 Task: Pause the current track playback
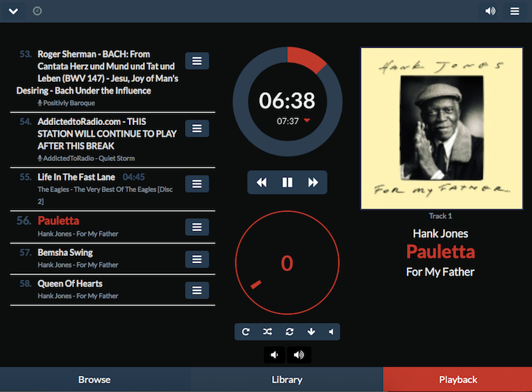pyautogui.click(x=287, y=183)
